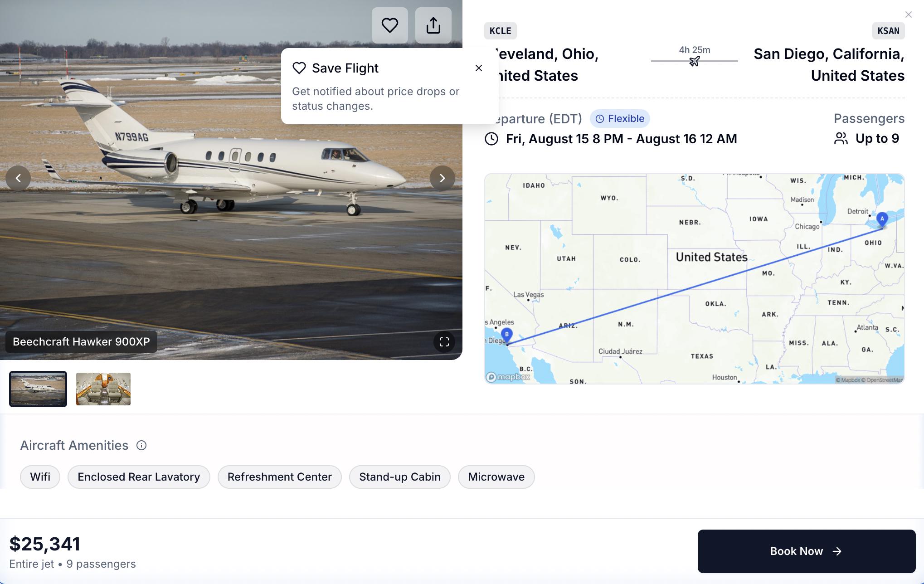924x584 pixels.
Task: Show next aircraft photo
Action: click(x=442, y=178)
